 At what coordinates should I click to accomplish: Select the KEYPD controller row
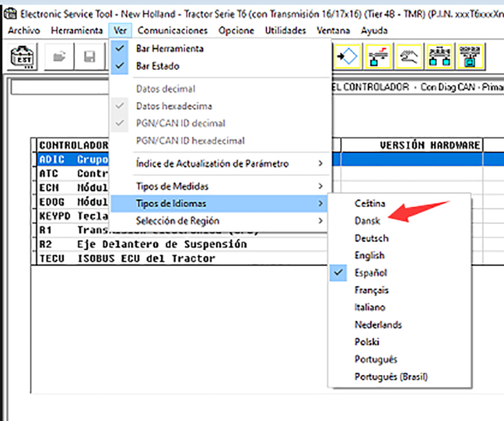click(73, 216)
